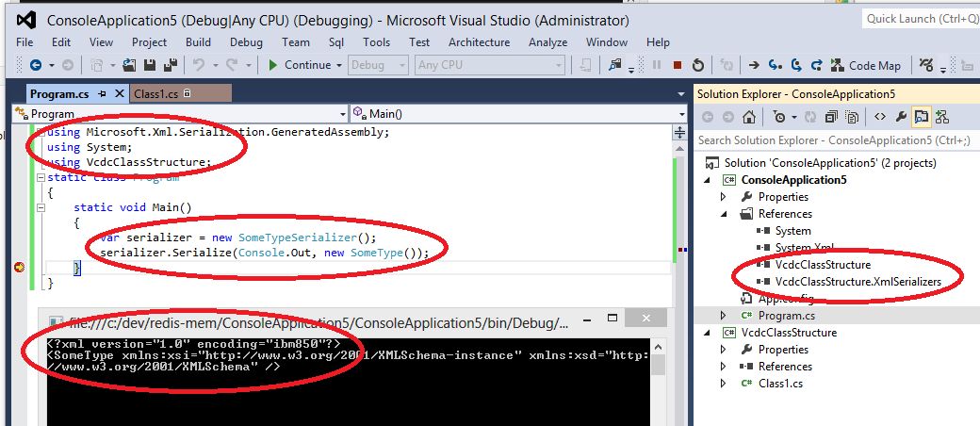Switch to the Program.cs tab
The image size is (980, 426).
(x=60, y=94)
